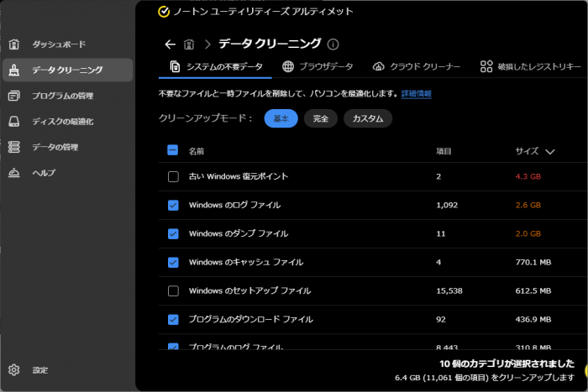Click the globe icon on ブラウザデータ tab
This screenshot has width=588, height=392.
click(x=288, y=66)
